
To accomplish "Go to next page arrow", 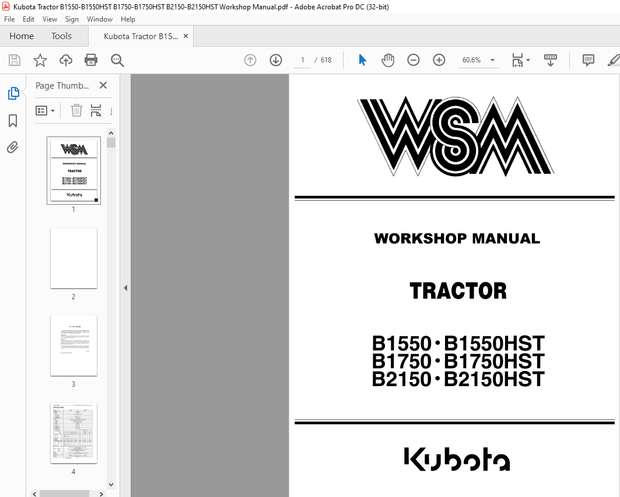I will [x=276, y=60].
